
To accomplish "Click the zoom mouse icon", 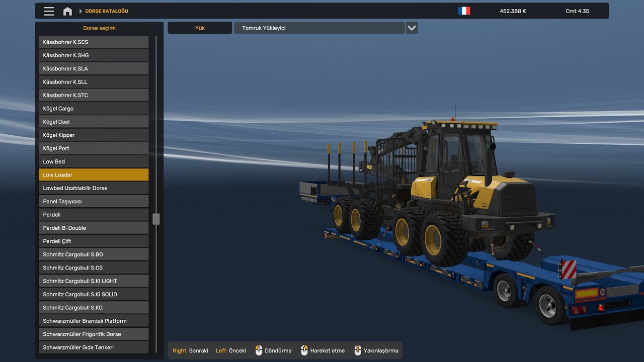I will pos(358,350).
